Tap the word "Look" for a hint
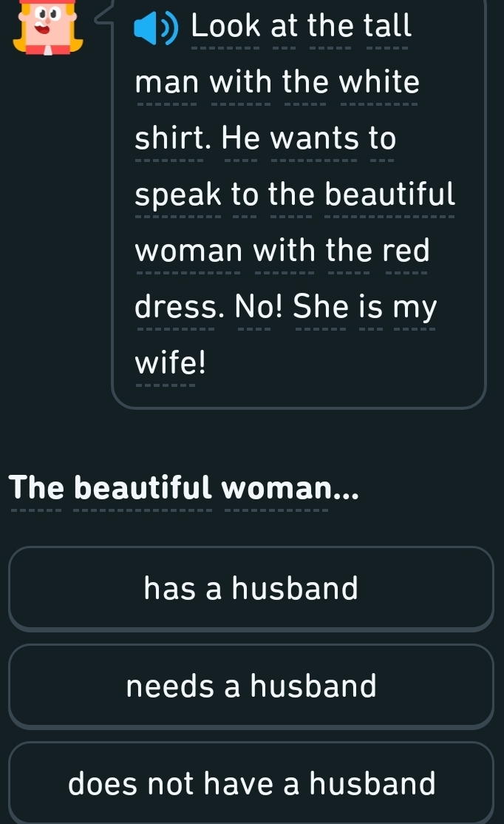504x824 pixels. coord(225,27)
